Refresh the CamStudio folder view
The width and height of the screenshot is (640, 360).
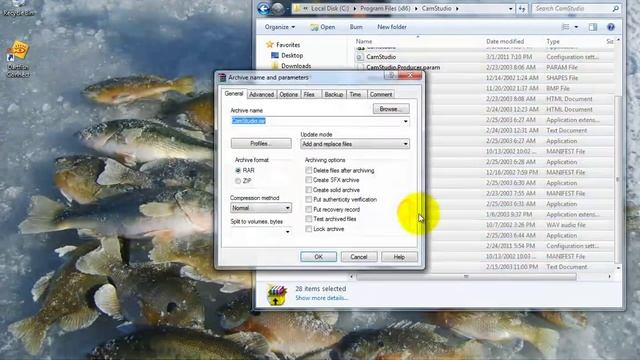coord(522,9)
